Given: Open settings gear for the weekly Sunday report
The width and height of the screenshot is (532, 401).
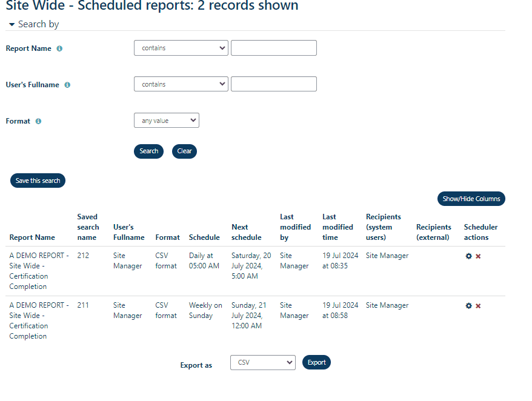Looking at the screenshot, I should (x=468, y=306).
